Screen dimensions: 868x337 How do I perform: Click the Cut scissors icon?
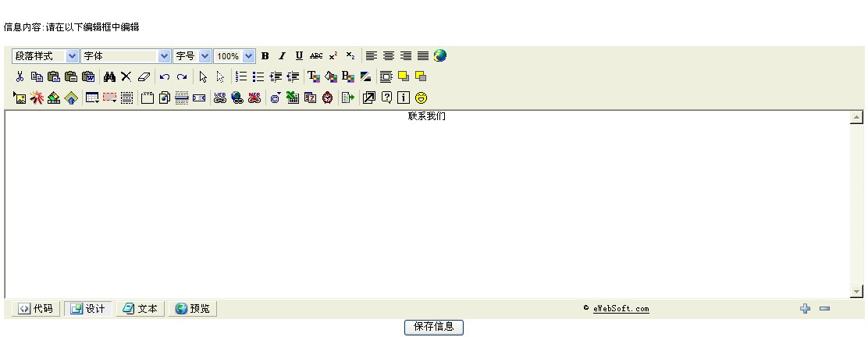[x=20, y=77]
